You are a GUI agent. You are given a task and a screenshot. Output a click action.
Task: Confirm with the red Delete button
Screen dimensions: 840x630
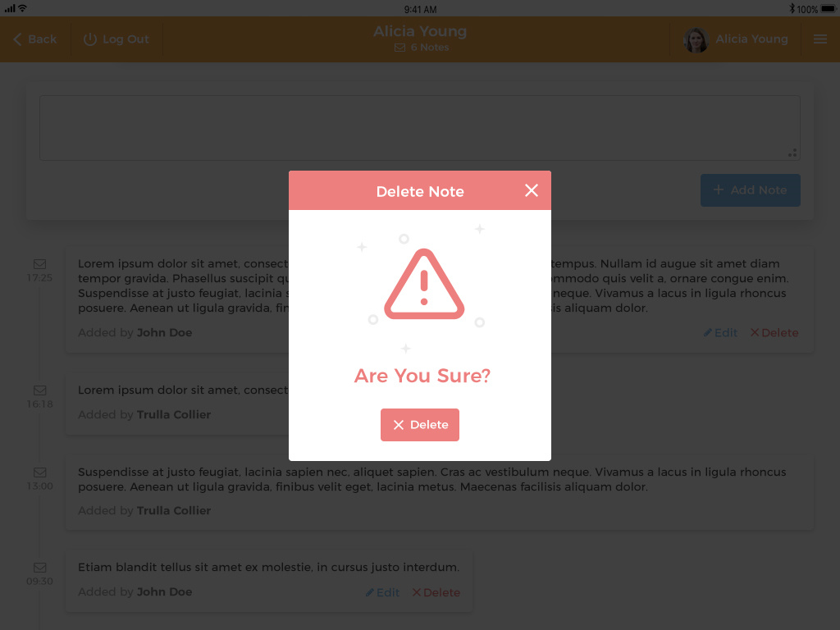click(x=419, y=425)
